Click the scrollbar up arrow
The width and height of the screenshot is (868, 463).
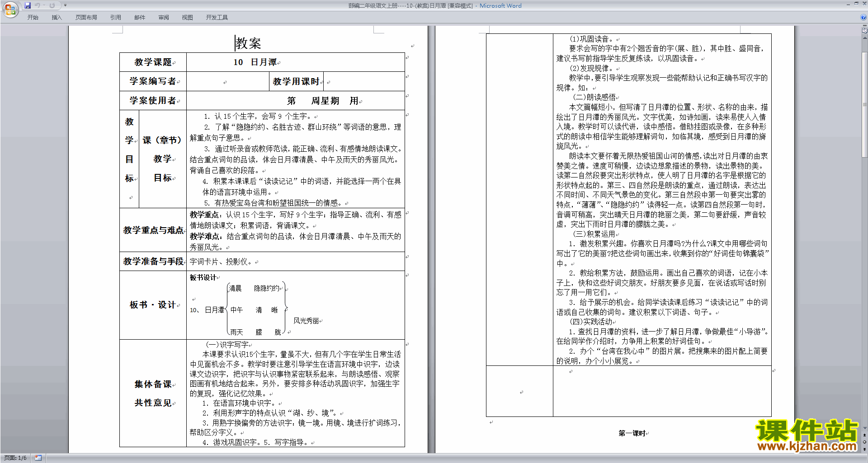tap(865, 37)
